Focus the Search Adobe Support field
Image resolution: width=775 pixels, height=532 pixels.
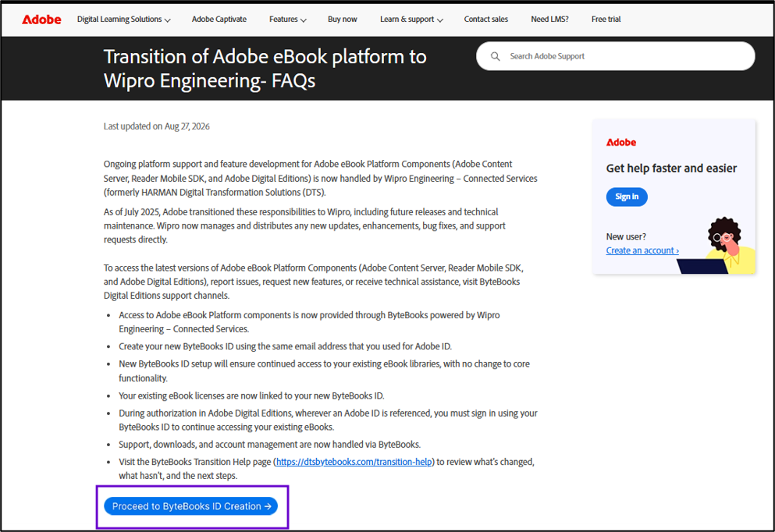tap(615, 56)
